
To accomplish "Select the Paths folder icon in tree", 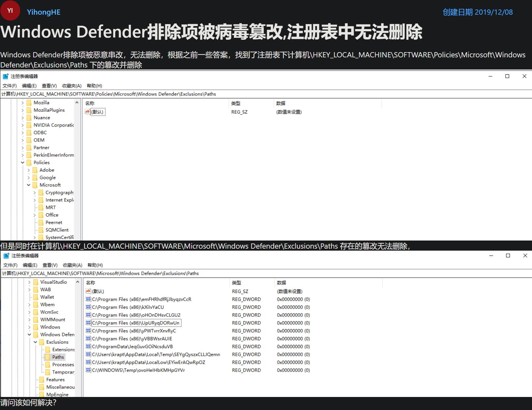I will coord(48,357).
